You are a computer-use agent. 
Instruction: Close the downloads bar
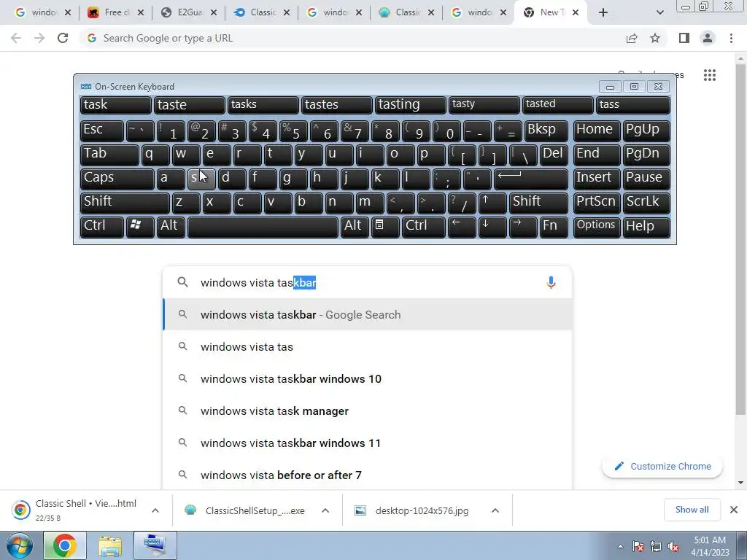(734, 510)
